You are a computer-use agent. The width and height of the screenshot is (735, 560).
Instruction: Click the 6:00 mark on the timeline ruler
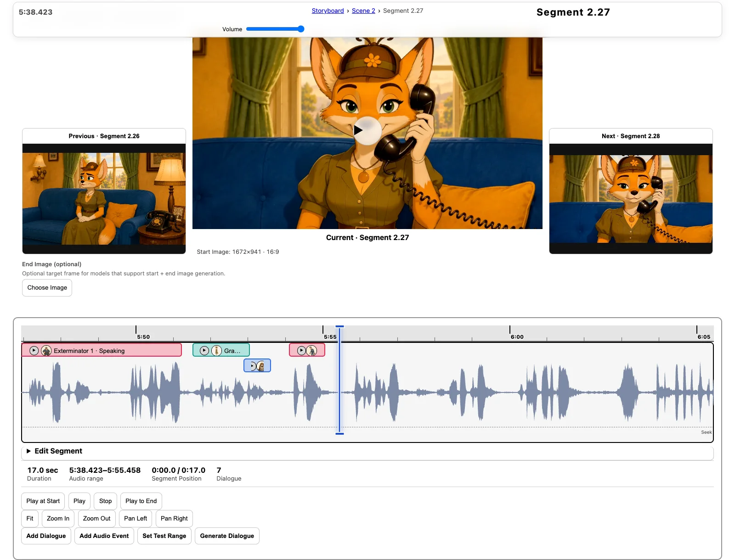tap(517, 337)
